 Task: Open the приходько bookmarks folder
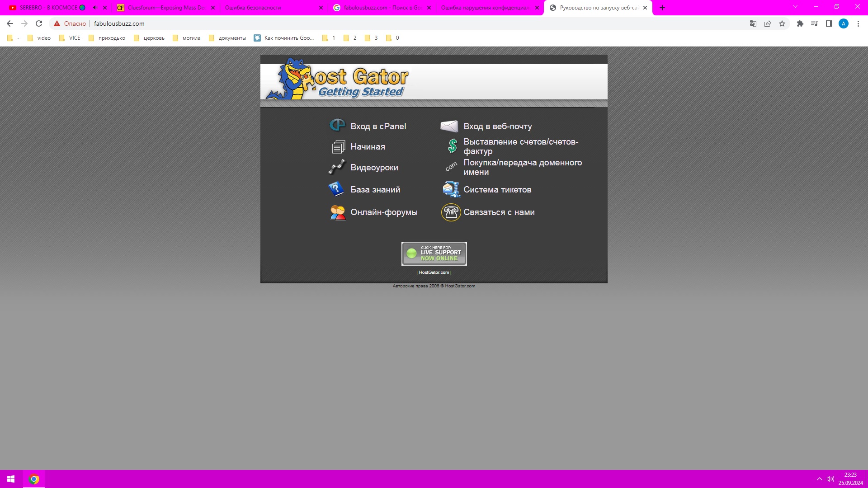pyautogui.click(x=107, y=38)
